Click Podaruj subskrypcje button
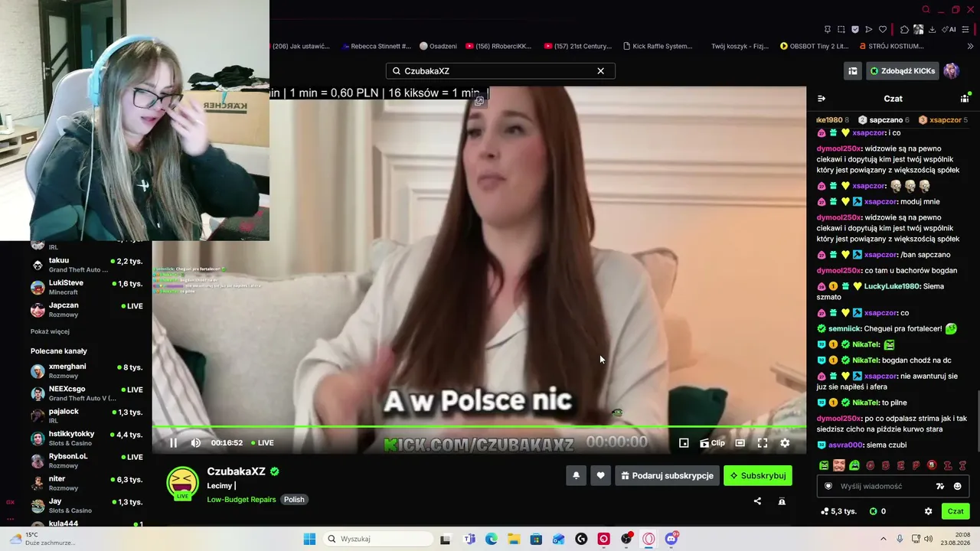 click(667, 475)
